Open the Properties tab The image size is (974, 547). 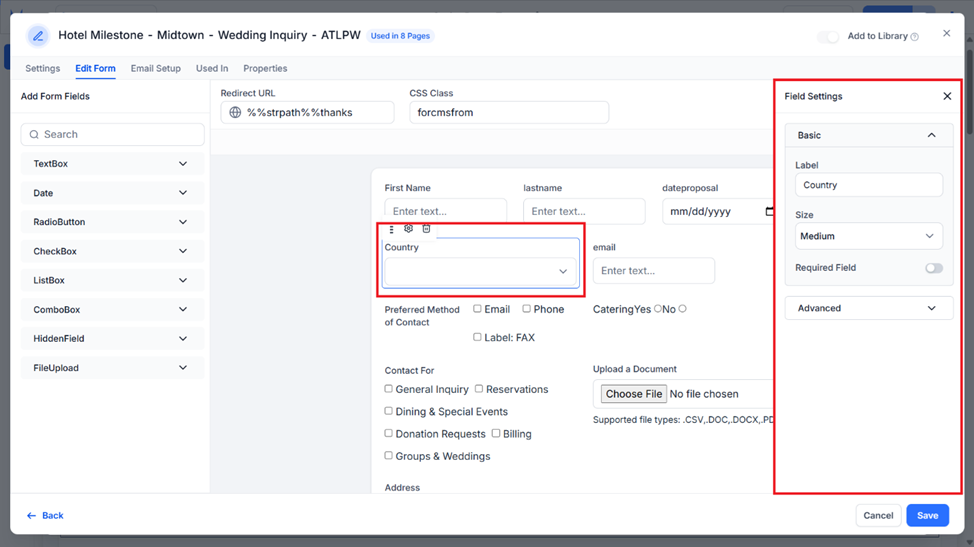[265, 68]
